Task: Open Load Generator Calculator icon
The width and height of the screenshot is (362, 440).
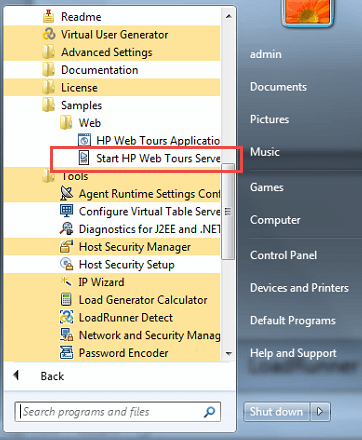Action: [66, 299]
